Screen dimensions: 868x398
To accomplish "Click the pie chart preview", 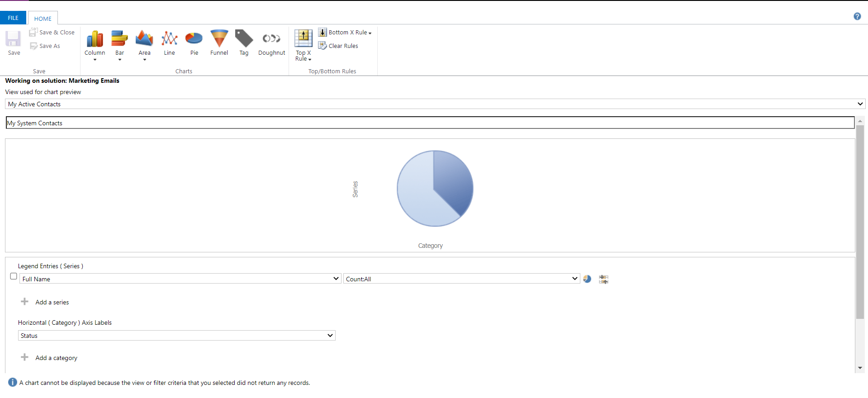I will (435, 189).
